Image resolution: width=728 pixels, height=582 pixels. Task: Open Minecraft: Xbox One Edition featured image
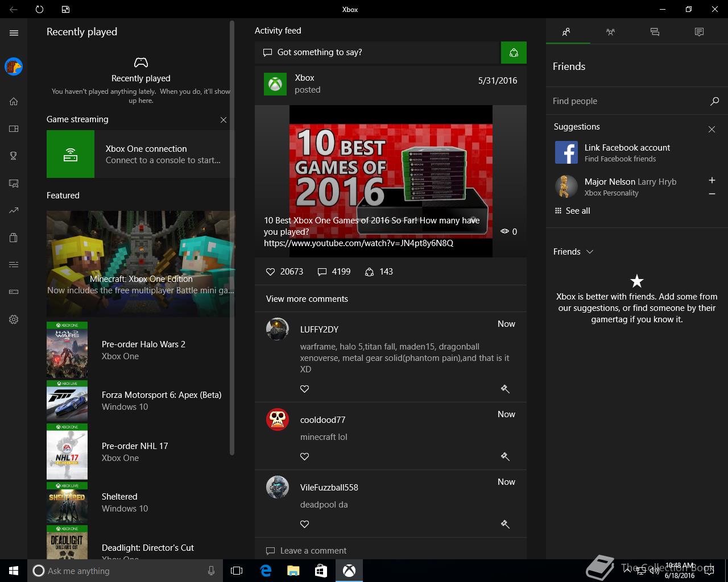point(140,264)
